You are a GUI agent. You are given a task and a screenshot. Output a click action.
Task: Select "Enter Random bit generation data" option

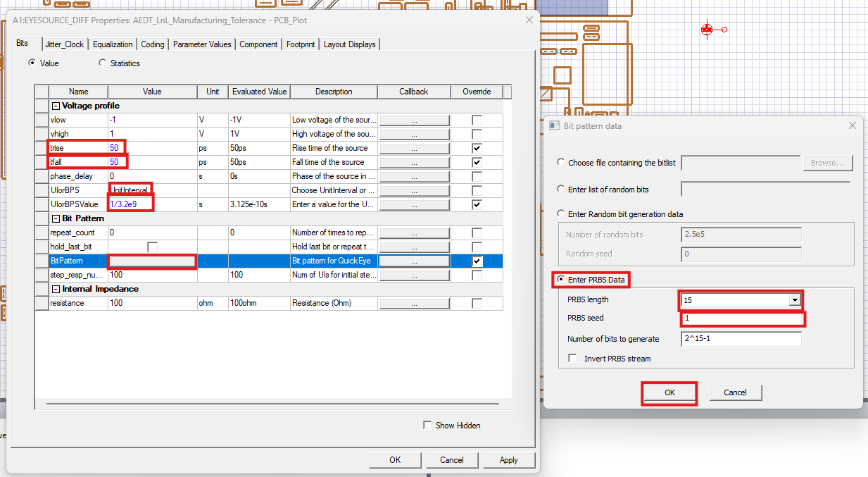[x=560, y=214]
